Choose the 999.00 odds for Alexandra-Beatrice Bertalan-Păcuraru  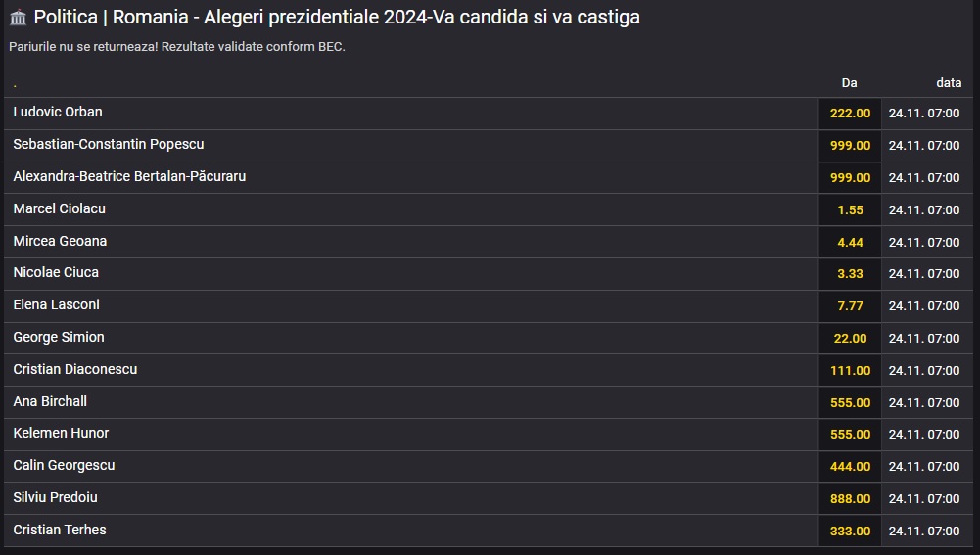[x=850, y=177]
